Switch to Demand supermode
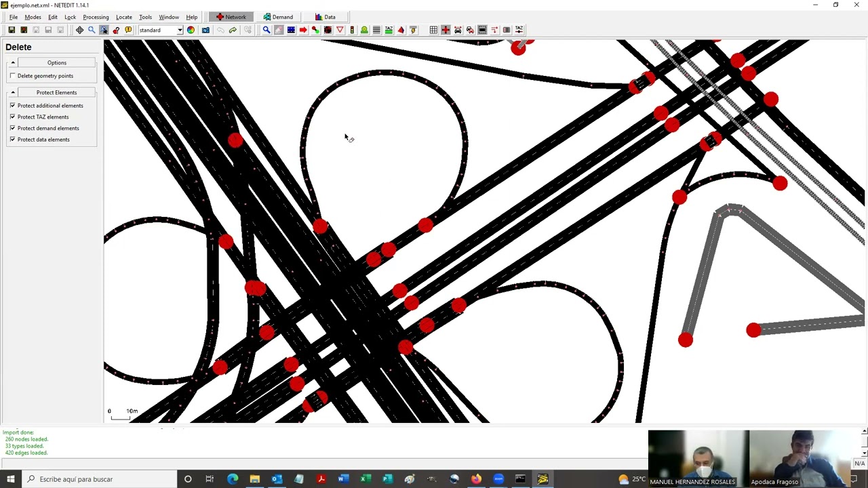 (278, 17)
